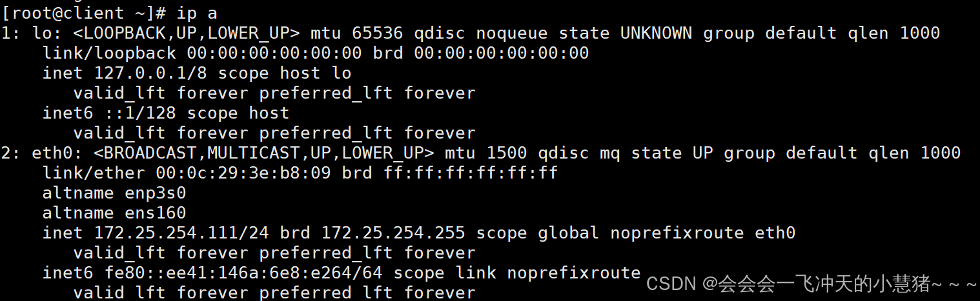
Task: Click the loopback address 127.0.0.1/8
Action: [150, 73]
